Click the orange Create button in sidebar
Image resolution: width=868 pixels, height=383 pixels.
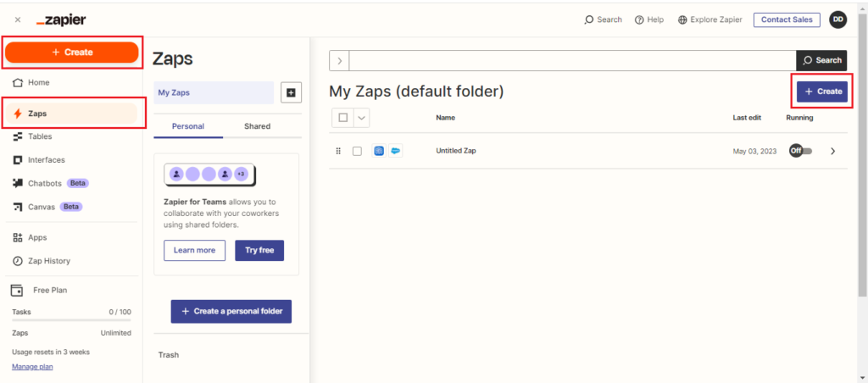click(72, 52)
